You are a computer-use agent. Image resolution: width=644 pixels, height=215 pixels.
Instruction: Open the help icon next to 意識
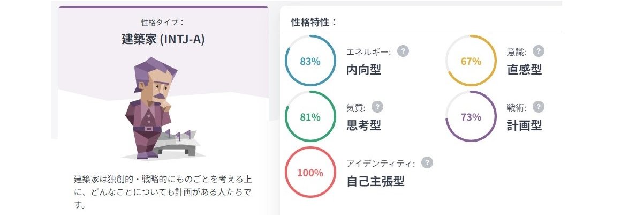539,51
